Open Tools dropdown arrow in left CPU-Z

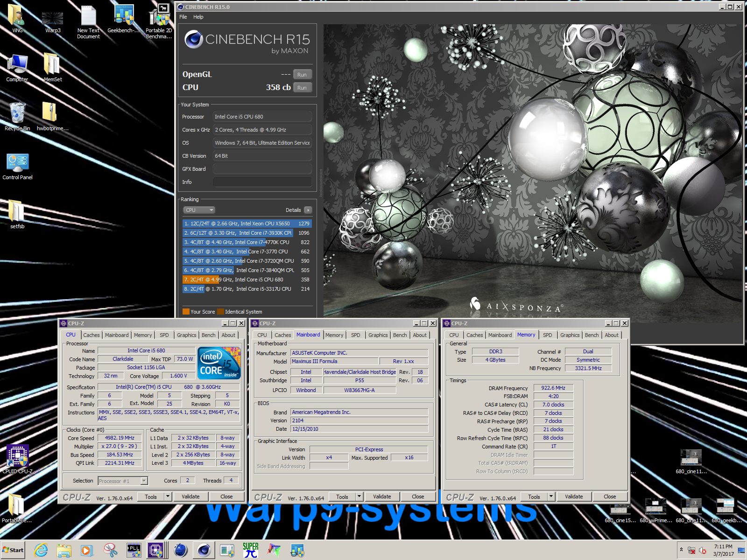(168, 497)
